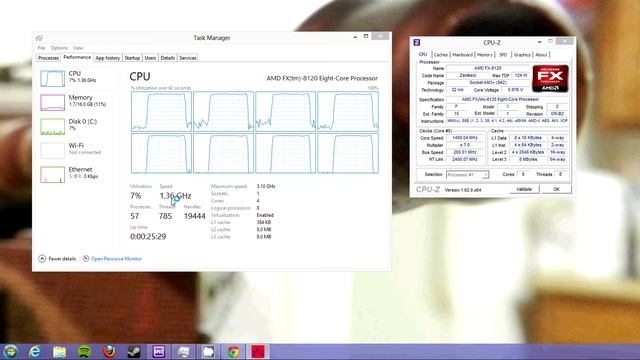
Task: Go to the Details tab
Action: pyautogui.click(x=167, y=58)
